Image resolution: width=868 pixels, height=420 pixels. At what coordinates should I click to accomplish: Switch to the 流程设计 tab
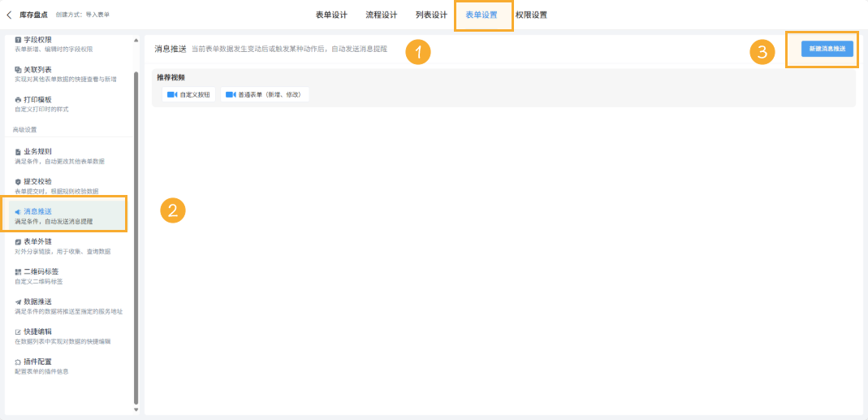coord(381,15)
